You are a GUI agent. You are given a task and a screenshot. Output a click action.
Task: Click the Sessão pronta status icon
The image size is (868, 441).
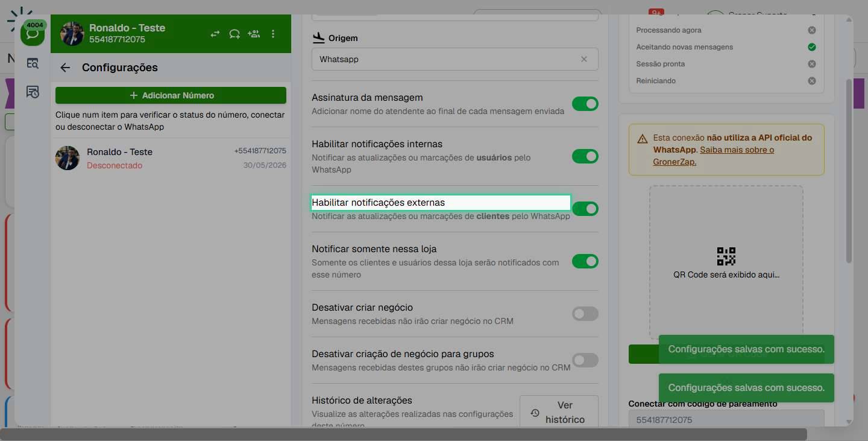[812, 64]
